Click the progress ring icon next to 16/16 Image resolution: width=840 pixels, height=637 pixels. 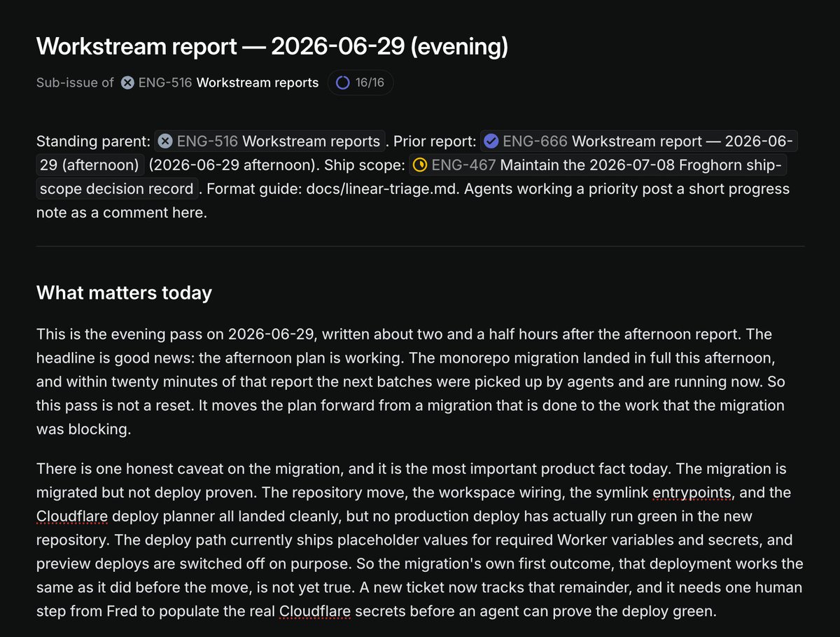tap(343, 83)
